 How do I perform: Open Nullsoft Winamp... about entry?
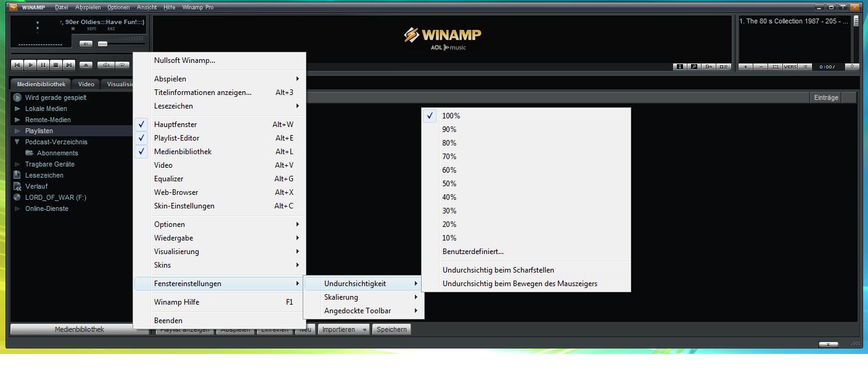(219, 60)
